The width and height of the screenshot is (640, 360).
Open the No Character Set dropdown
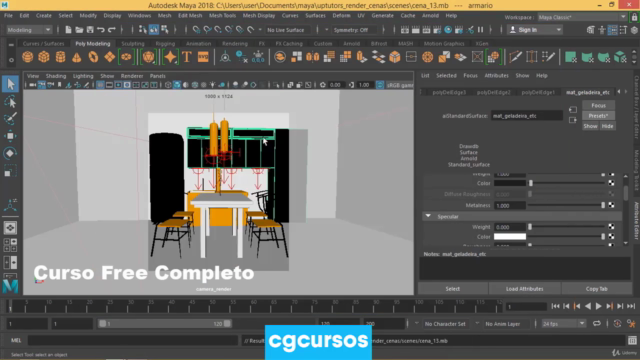[x=445, y=324]
